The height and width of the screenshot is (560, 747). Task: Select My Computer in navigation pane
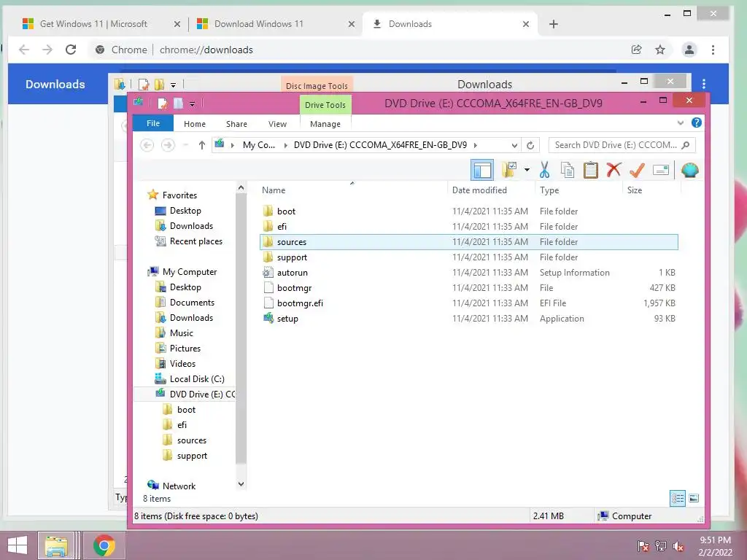pyautogui.click(x=189, y=272)
